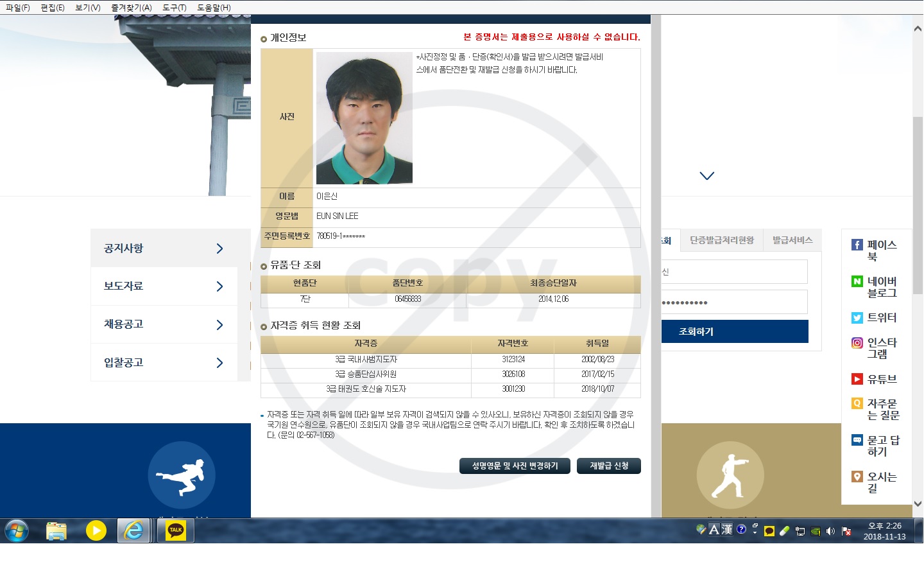Click the network connection tray icon
Screen dimensions: 924x578
(x=800, y=531)
